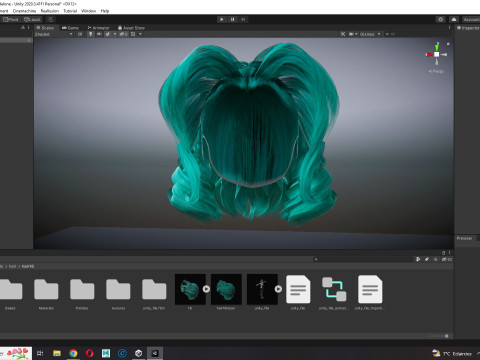Viewport: 480px width, 360px height.
Task: Select the second teal hair model thumbnail
Action: [226, 289]
